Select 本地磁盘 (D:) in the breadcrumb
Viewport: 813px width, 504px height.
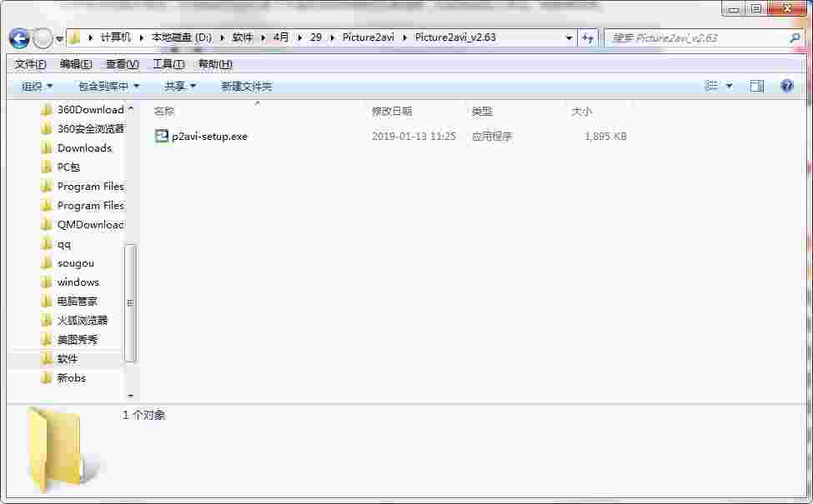182,37
